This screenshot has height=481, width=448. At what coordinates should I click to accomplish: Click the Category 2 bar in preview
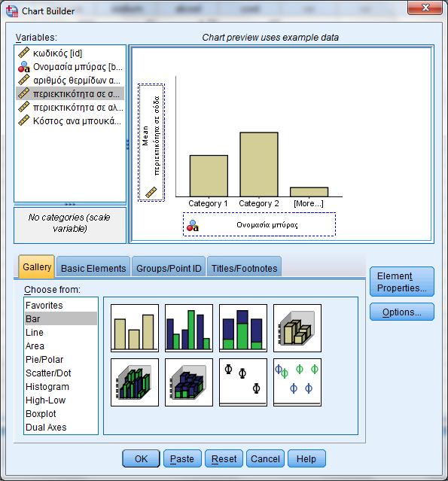[x=259, y=164]
